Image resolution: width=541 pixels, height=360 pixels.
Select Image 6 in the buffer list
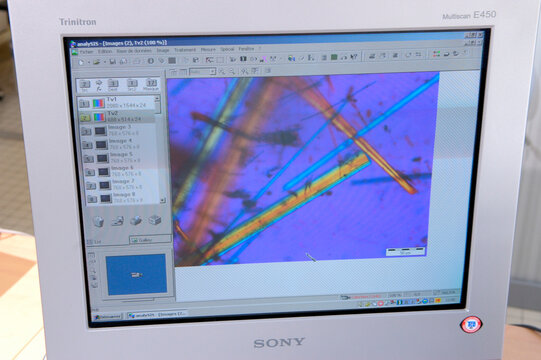(122, 171)
